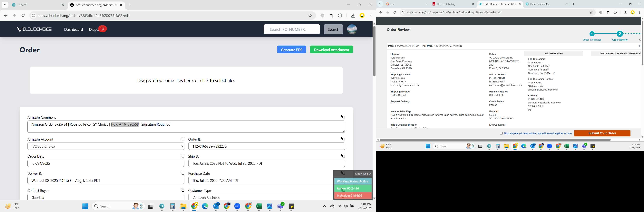The width and height of the screenshot is (644, 212).
Task: Switch to the Leaves tab
Action: point(37,5)
